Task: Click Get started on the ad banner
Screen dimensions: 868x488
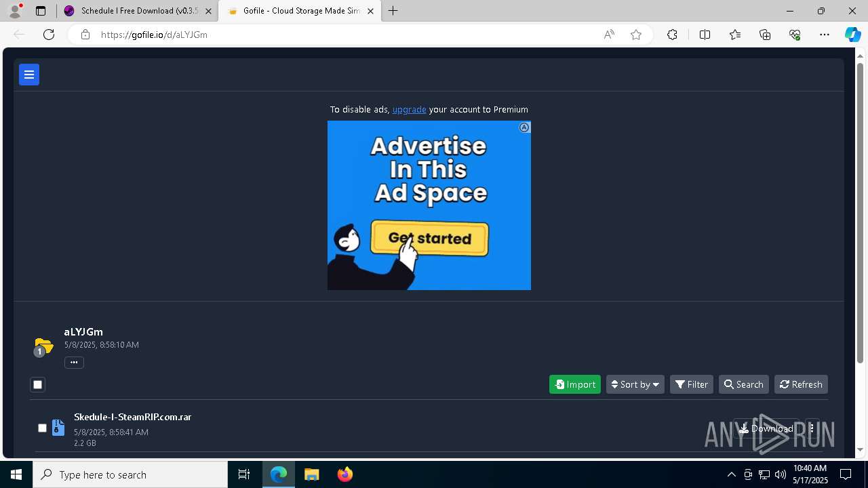Action: (x=430, y=239)
